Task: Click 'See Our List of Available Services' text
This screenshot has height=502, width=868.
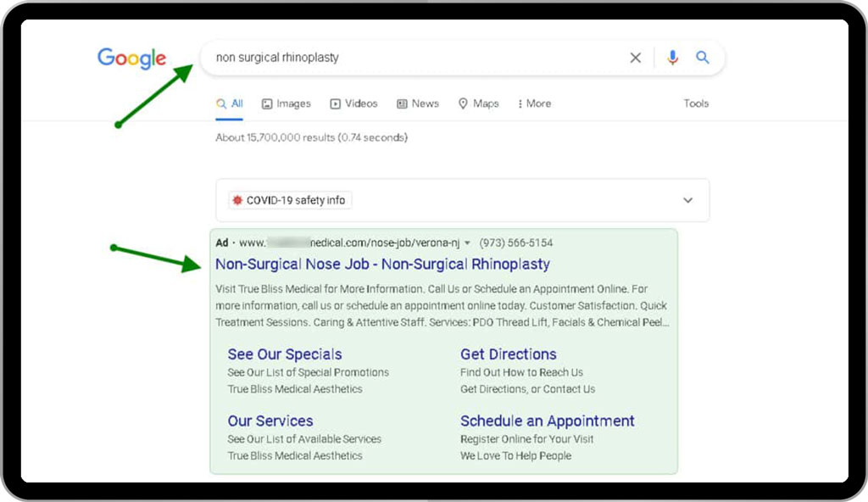Action: 304,439
